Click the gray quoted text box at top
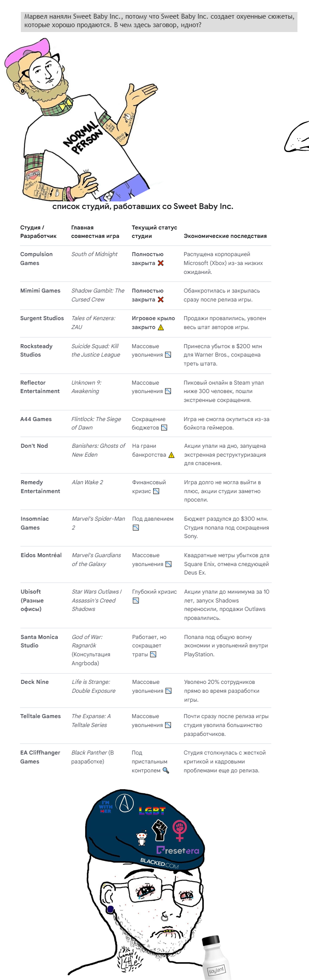The height and width of the screenshot is (980, 309). coord(159,21)
